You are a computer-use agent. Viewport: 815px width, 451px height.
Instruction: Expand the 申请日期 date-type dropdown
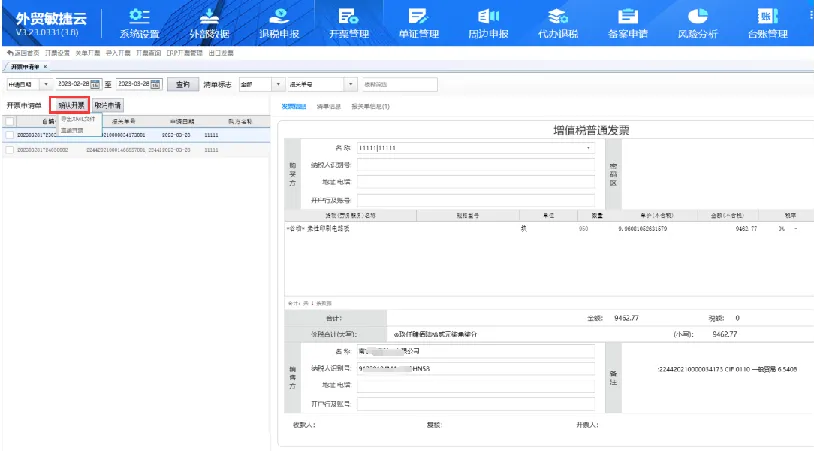[x=46, y=84]
